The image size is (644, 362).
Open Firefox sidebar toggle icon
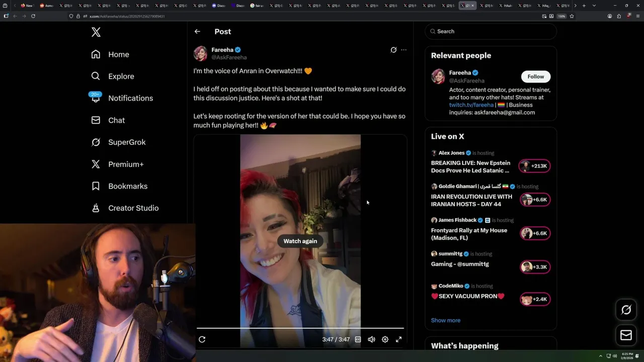(6, 16)
